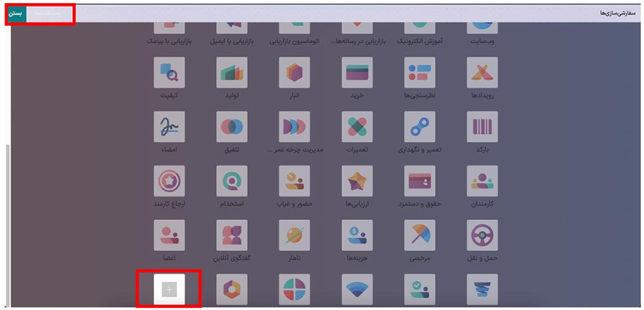
Task: Select the امضاء (Sign) app icon
Action: [169, 127]
